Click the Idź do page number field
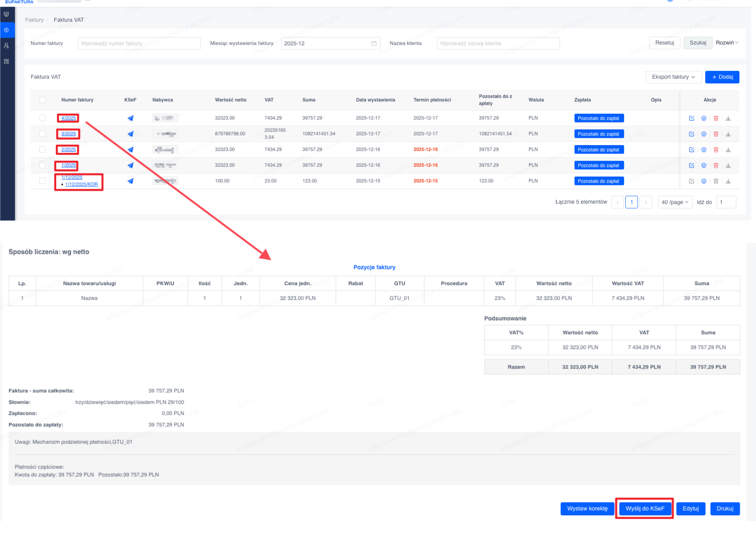 [x=726, y=202]
